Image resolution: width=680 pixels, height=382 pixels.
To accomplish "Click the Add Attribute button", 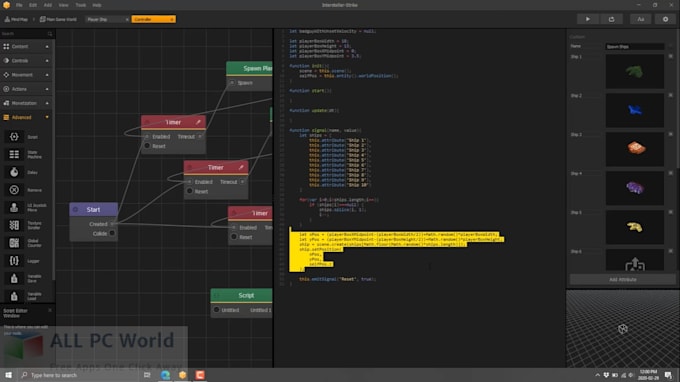I will click(623, 280).
